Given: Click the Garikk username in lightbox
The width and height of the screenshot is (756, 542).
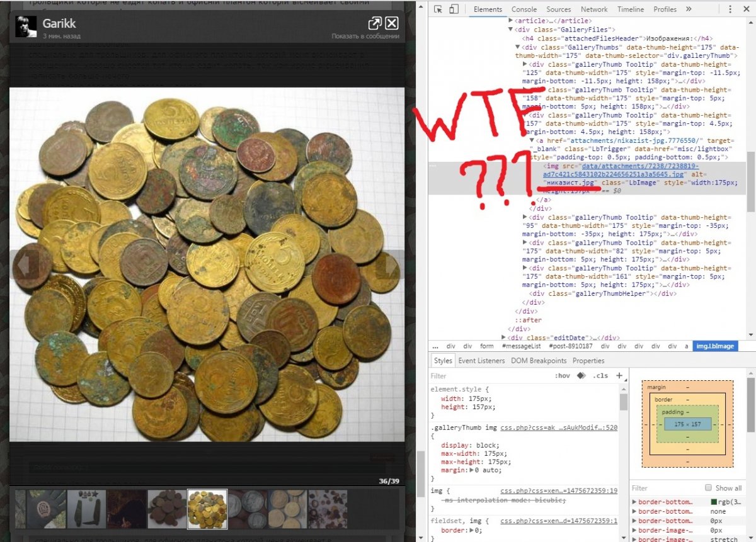Looking at the screenshot, I should tap(59, 23).
